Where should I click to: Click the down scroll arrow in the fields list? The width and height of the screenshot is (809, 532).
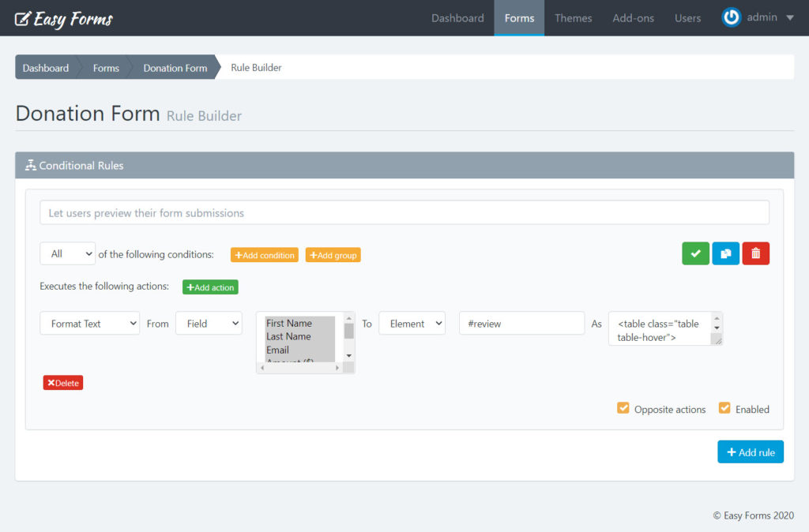pyautogui.click(x=348, y=356)
